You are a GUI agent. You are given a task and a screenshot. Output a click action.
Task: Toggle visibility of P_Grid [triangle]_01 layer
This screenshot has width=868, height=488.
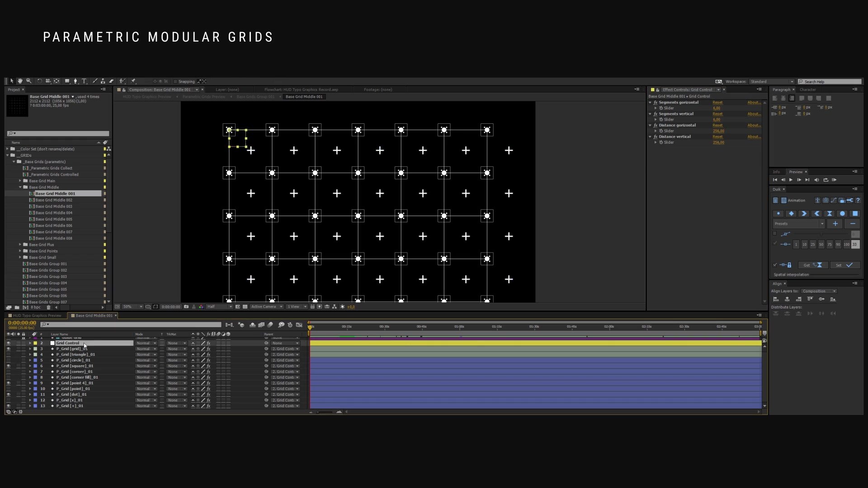point(8,355)
